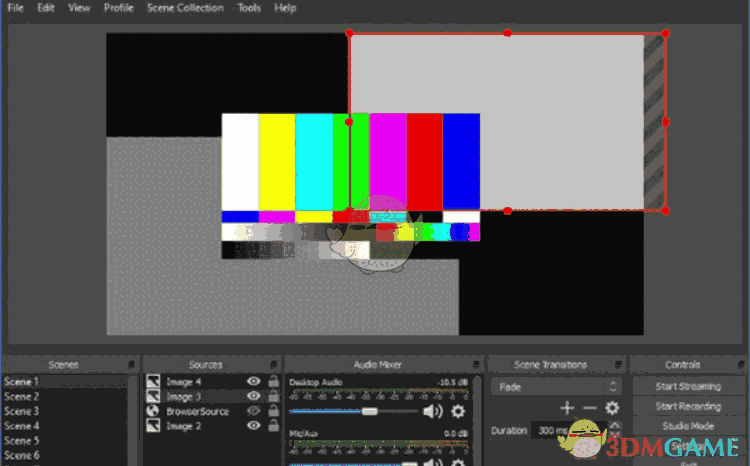Hide the Image 2 source with its eye icon
The height and width of the screenshot is (466, 750).
click(254, 425)
